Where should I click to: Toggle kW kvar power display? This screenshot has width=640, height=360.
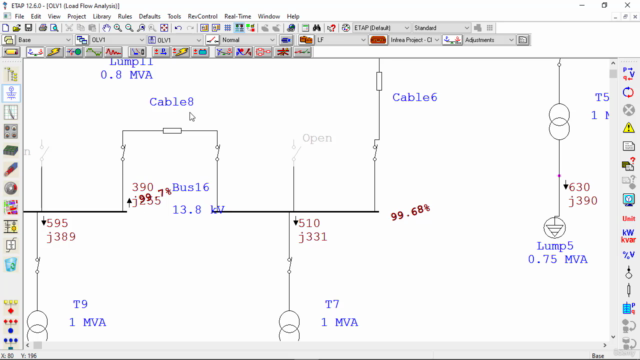[629, 236]
